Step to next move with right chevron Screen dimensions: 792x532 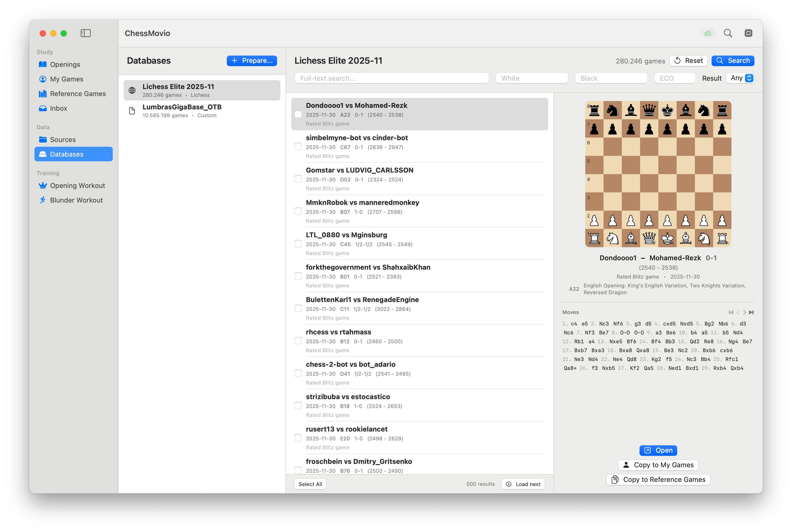(x=744, y=312)
